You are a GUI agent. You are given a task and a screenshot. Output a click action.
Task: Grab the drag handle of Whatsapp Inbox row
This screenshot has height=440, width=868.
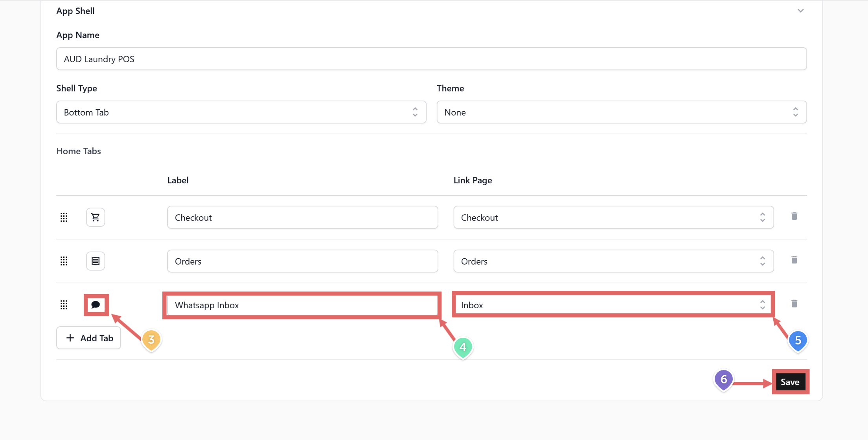[64, 305]
